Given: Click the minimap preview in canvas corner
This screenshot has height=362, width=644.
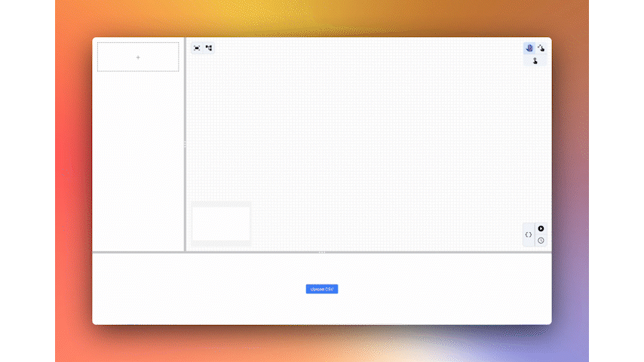Looking at the screenshot, I should [221, 224].
